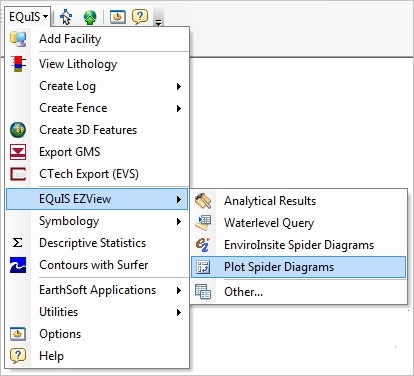Image resolution: width=414 pixels, height=376 pixels.
Task: Click the Analytical Results hammer icon
Action: (x=203, y=201)
